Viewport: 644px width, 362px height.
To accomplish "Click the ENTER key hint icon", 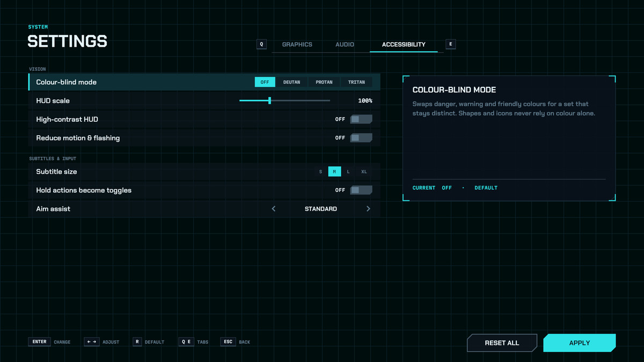I will coord(40,342).
